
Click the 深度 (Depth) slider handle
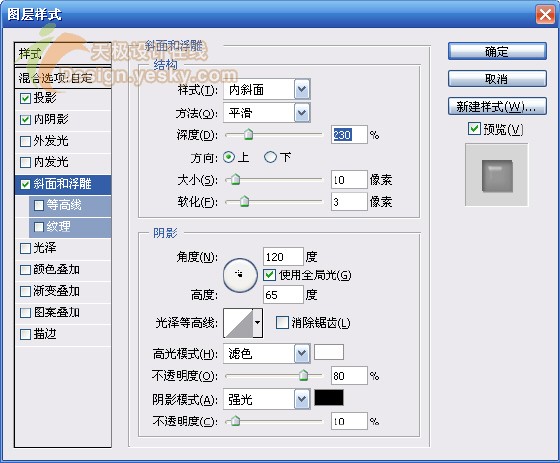pos(249,135)
